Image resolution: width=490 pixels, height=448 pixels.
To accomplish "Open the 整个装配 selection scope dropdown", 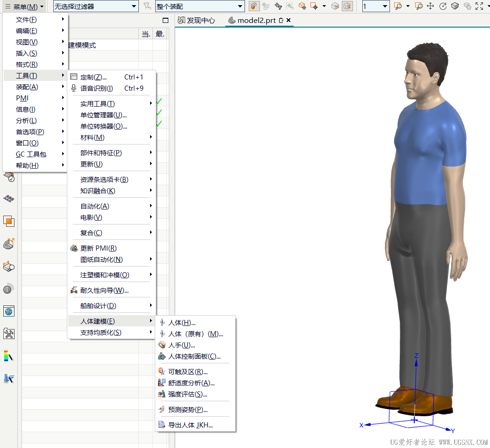I will click(x=199, y=6).
